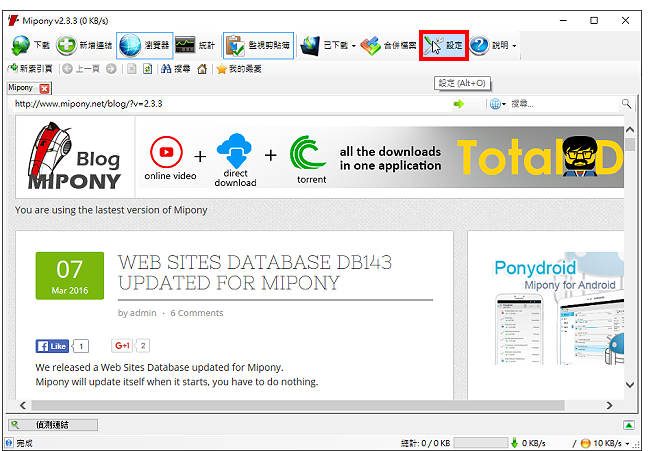Go back with 上一頁 button

[x=81, y=69]
